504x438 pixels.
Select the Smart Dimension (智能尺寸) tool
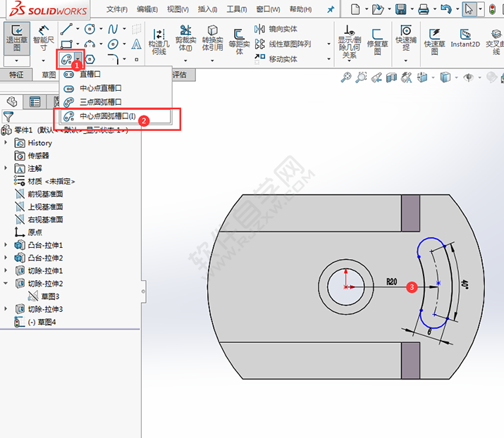(44, 38)
